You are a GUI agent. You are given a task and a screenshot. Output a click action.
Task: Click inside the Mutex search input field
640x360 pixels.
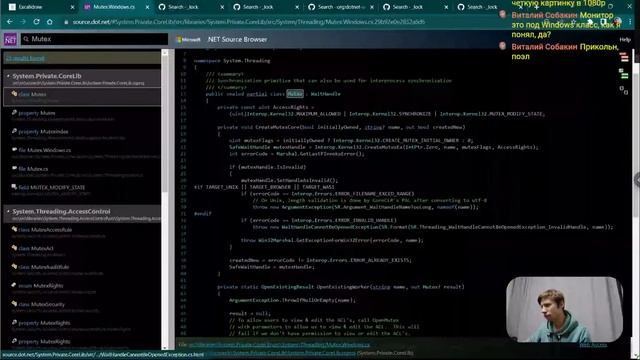point(95,39)
